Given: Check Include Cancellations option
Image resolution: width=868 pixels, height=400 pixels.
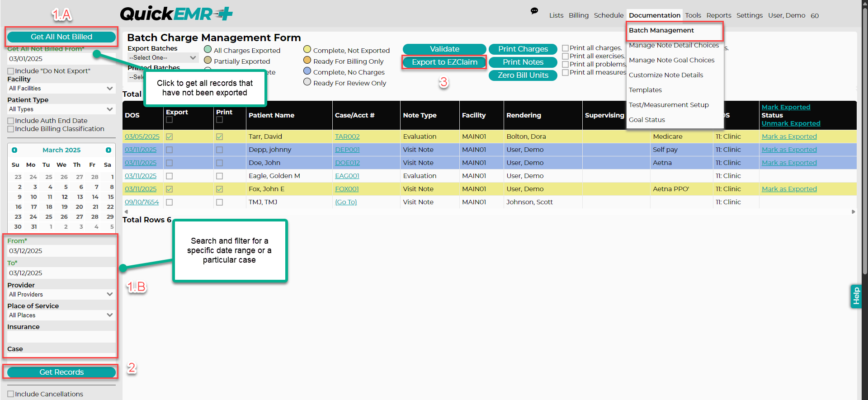Looking at the screenshot, I should pos(11,394).
